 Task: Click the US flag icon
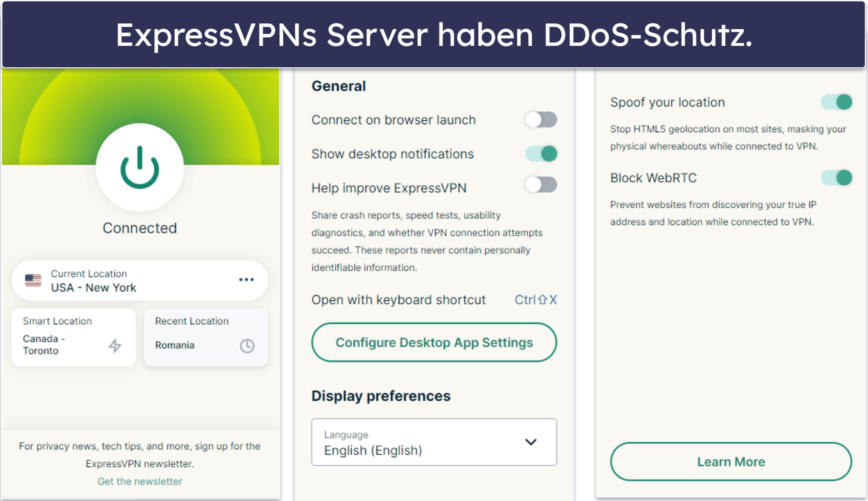point(33,280)
